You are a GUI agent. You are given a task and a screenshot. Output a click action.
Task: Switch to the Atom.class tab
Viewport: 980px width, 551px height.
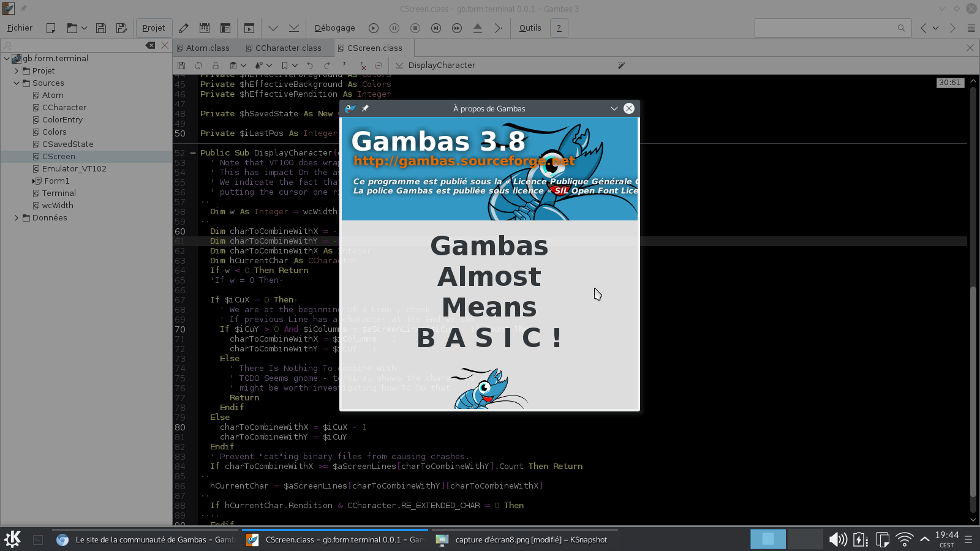pyautogui.click(x=207, y=48)
